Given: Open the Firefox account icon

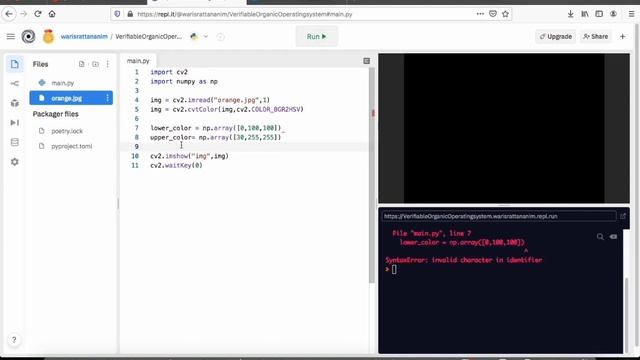Looking at the screenshot, I should click(x=613, y=14).
